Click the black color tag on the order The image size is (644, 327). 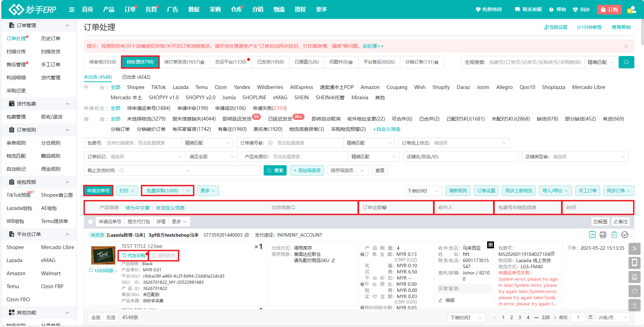coord(491,245)
